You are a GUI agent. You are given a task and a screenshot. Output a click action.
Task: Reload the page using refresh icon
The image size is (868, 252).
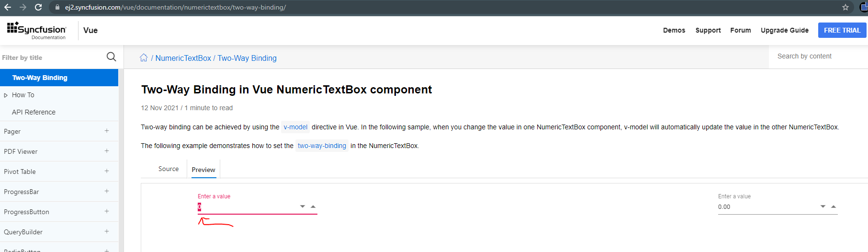coord(38,7)
